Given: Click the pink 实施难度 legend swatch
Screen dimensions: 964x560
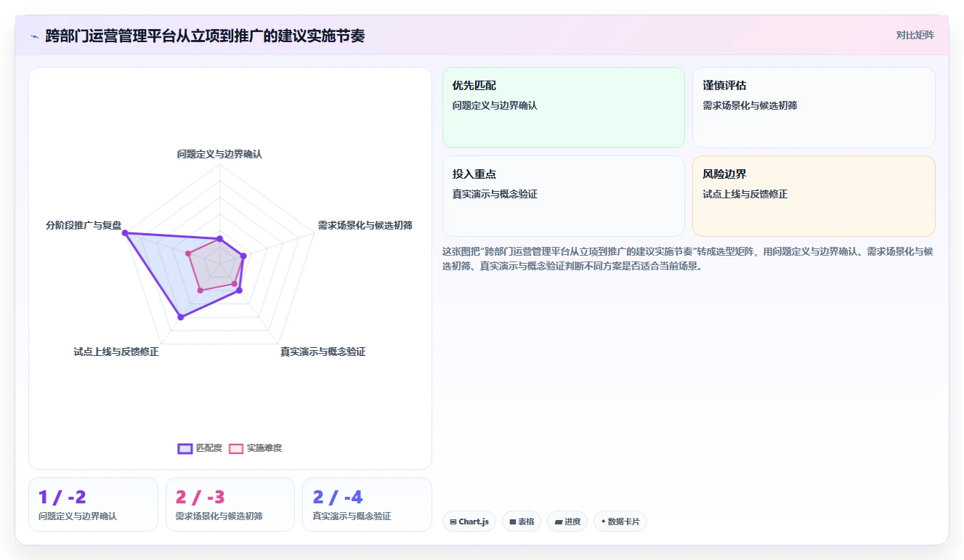Looking at the screenshot, I should (x=236, y=448).
